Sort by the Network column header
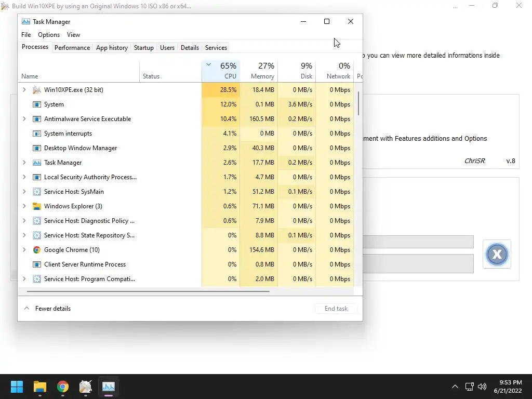Viewport: 532px width, 399px height. [335, 71]
